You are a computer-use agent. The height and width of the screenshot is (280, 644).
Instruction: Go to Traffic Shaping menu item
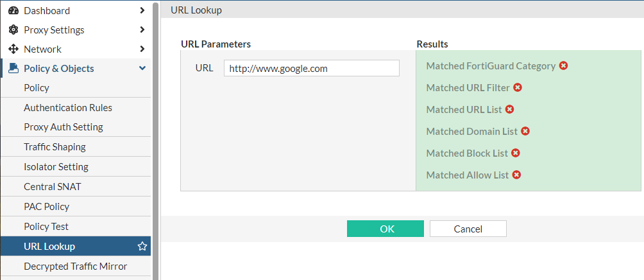tap(55, 147)
